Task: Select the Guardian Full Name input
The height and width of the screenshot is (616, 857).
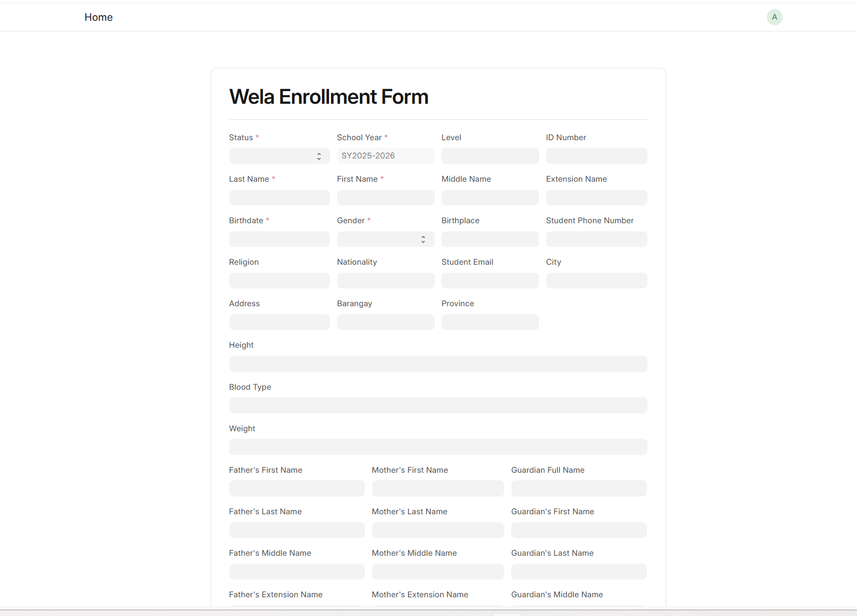Action: 579,488
